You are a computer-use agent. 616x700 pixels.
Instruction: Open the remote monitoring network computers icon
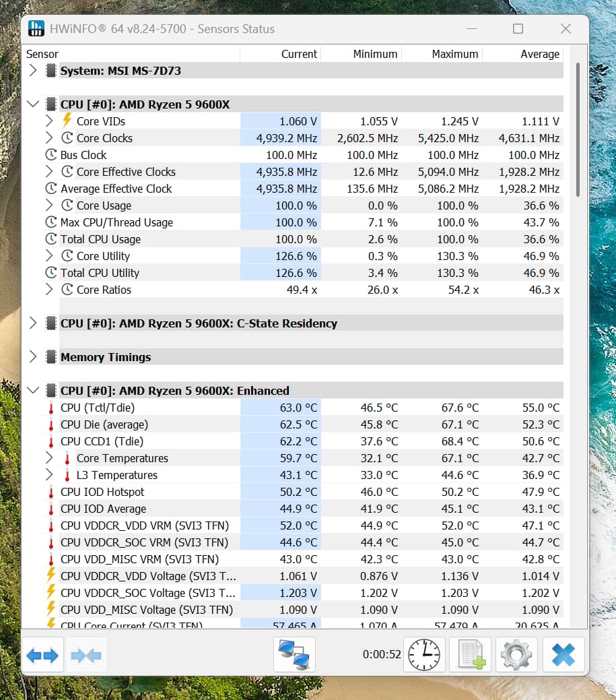coord(294,655)
